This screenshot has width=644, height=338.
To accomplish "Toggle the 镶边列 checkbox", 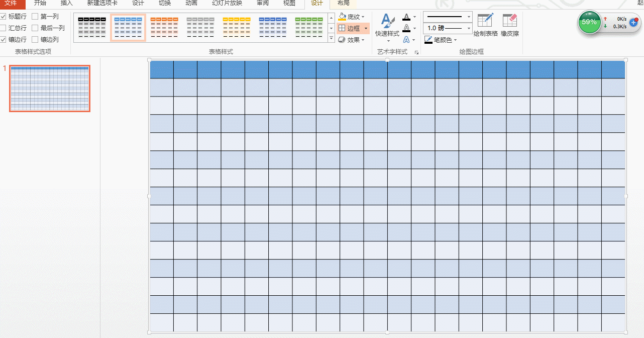I will [35, 40].
